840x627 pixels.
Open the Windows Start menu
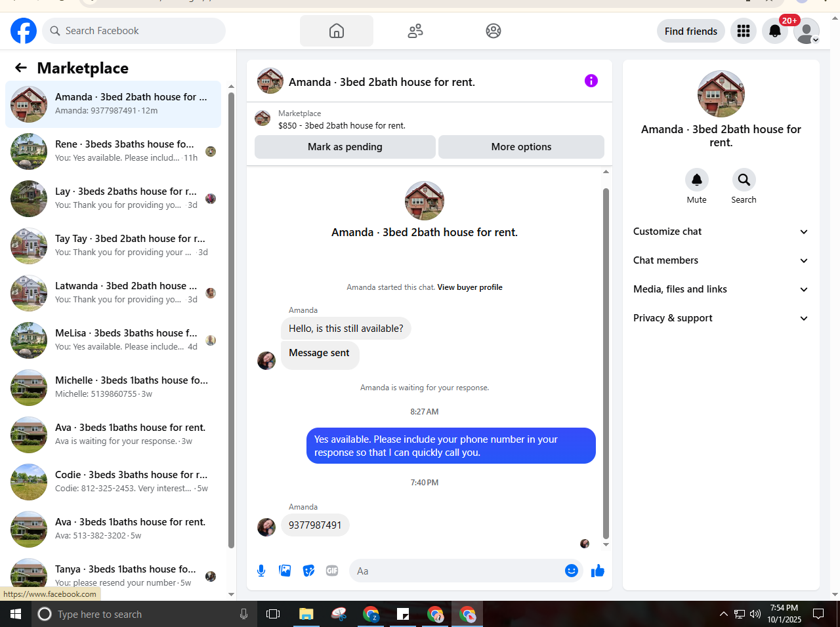coord(16,614)
